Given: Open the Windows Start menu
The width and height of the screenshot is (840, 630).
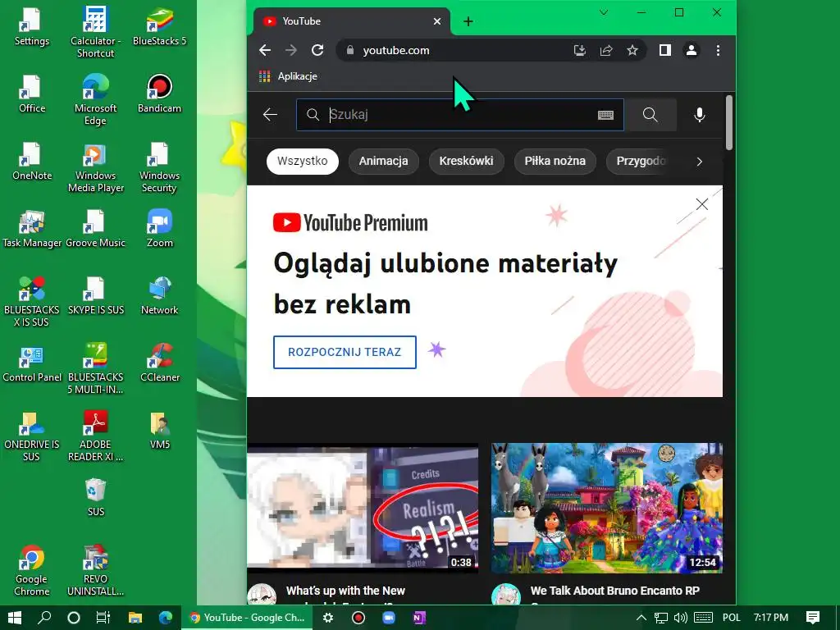Looking at the screenshot, I should point(15,618).
